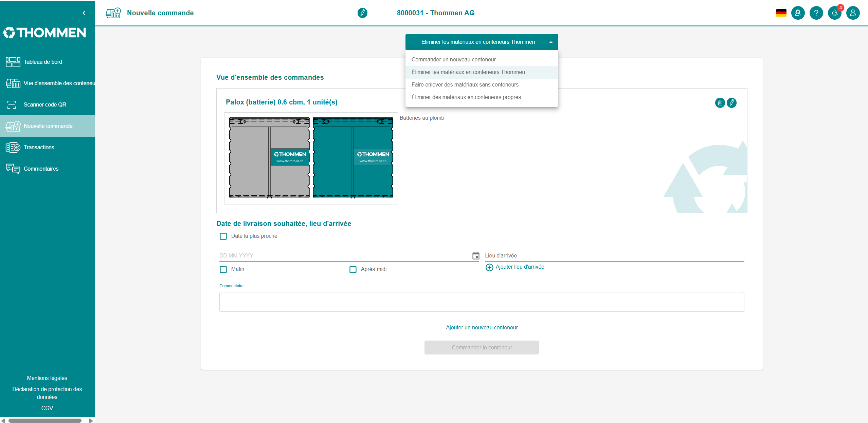Choose Éliminer des matériaux en conteneurs propres

482,97
